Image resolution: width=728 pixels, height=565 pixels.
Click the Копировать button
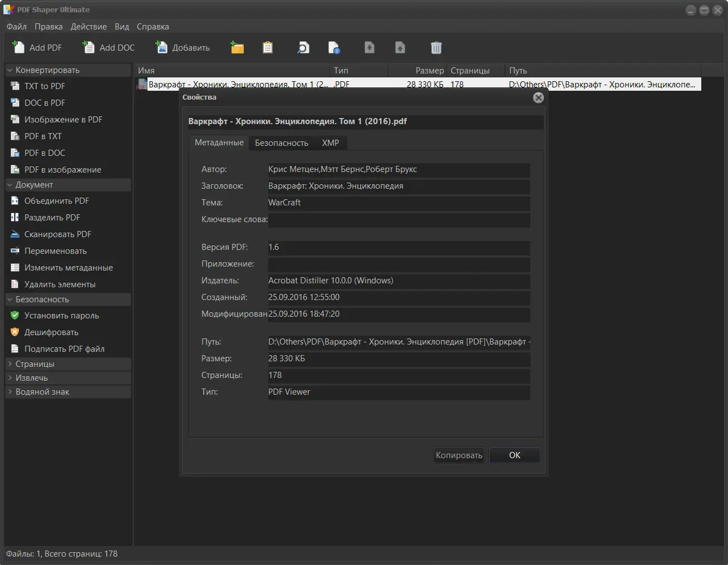[459, 455]
